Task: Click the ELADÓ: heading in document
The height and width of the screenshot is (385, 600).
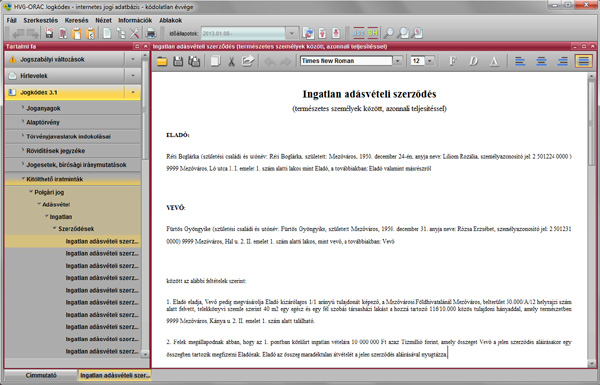Action: [x=178, y=135]
